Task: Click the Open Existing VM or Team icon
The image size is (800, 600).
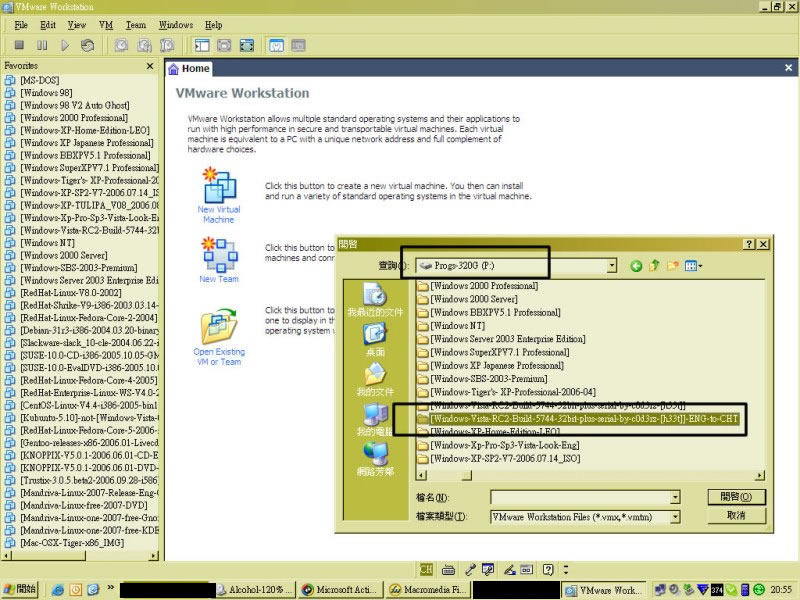Action: click(219, 327)
